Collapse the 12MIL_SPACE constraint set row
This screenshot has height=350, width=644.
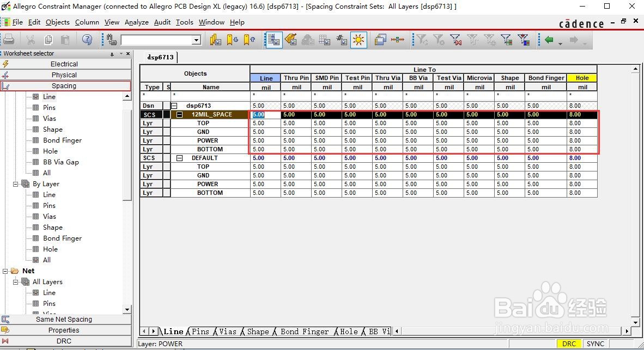(x=179, y=114)
